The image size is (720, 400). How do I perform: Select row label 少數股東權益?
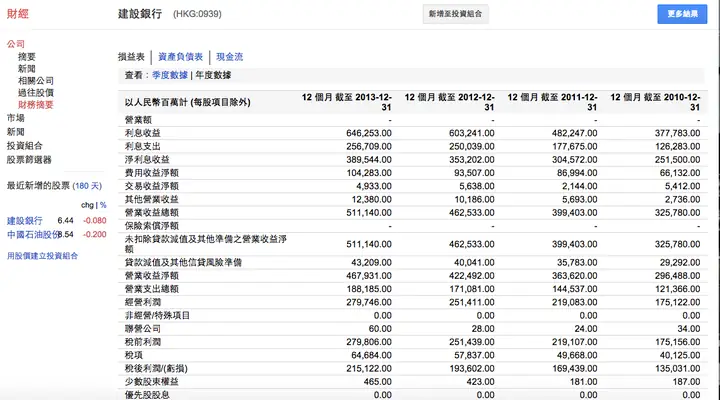pos(152,382)
